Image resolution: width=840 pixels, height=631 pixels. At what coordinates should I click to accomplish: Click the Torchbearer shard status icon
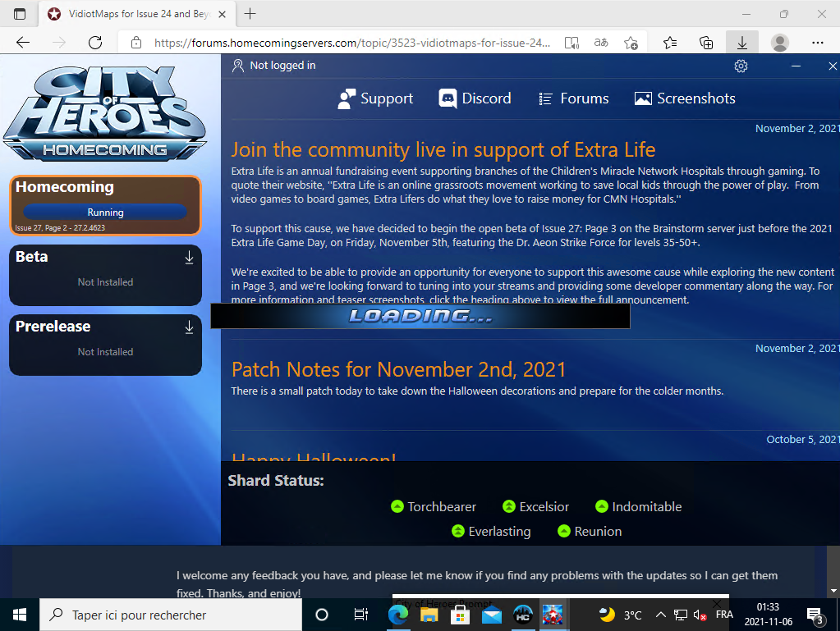coord(397,506)
